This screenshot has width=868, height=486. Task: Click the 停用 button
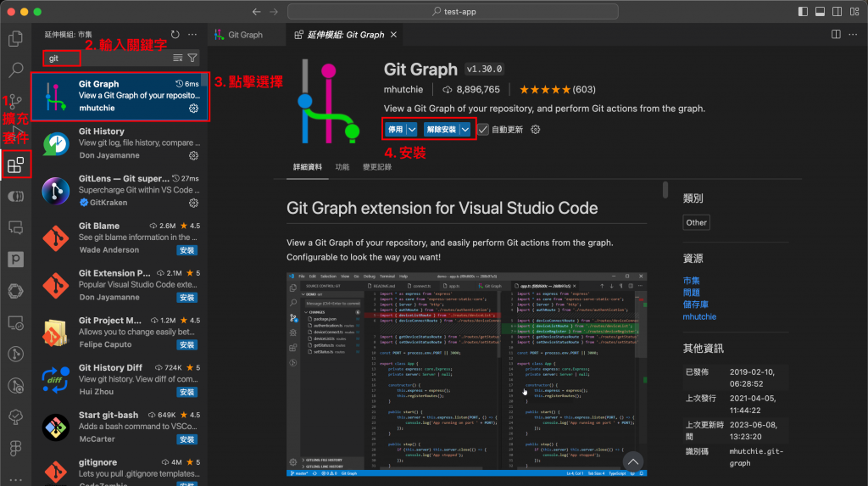395,129
